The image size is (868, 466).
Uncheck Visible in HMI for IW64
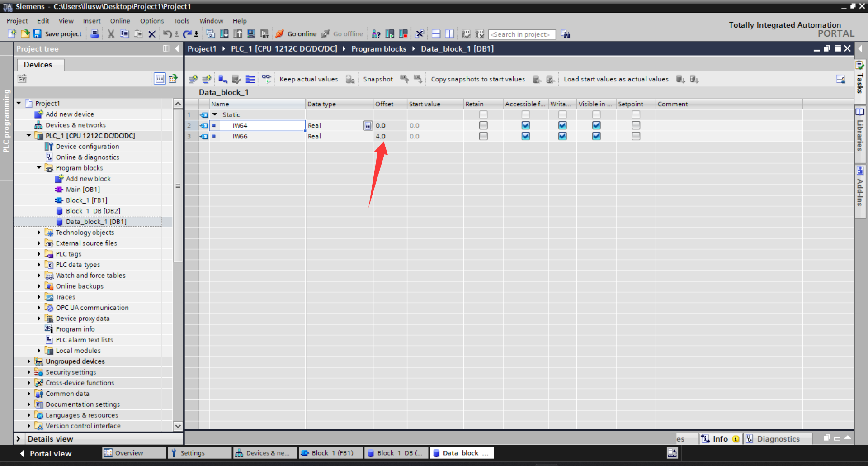pyautogui.click(x=596, y=125)
